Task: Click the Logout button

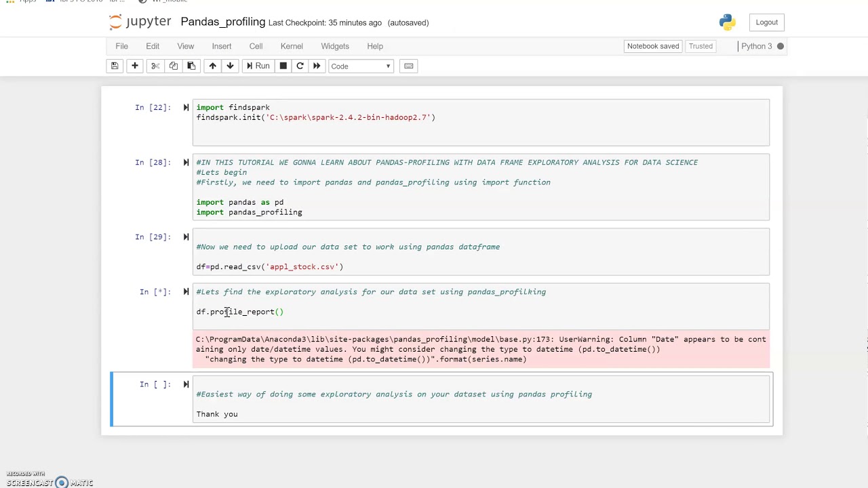Action: tap(767, 22)
